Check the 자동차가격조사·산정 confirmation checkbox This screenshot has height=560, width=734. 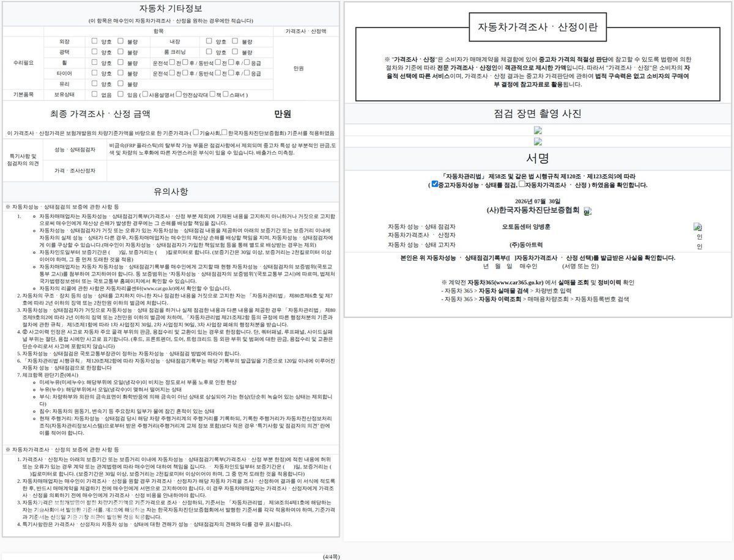[x=522, y=184]
